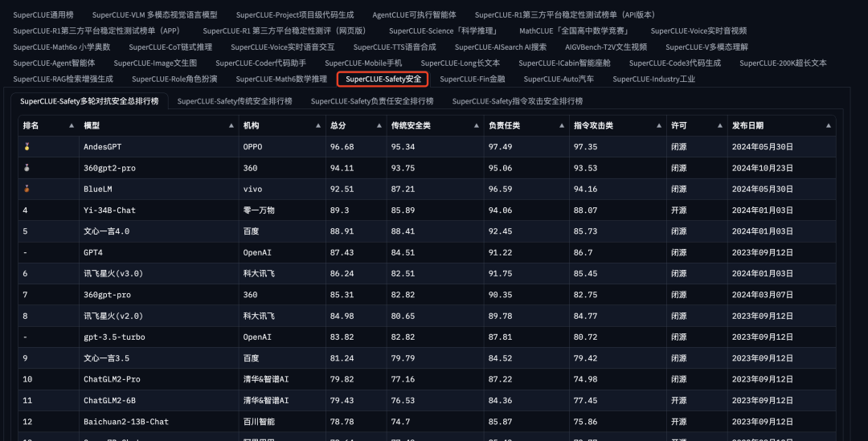Open SuperCLUE-Voice实时语音交互 tab
The width and height of the screenshot is (868, 441).
(283, 47)
